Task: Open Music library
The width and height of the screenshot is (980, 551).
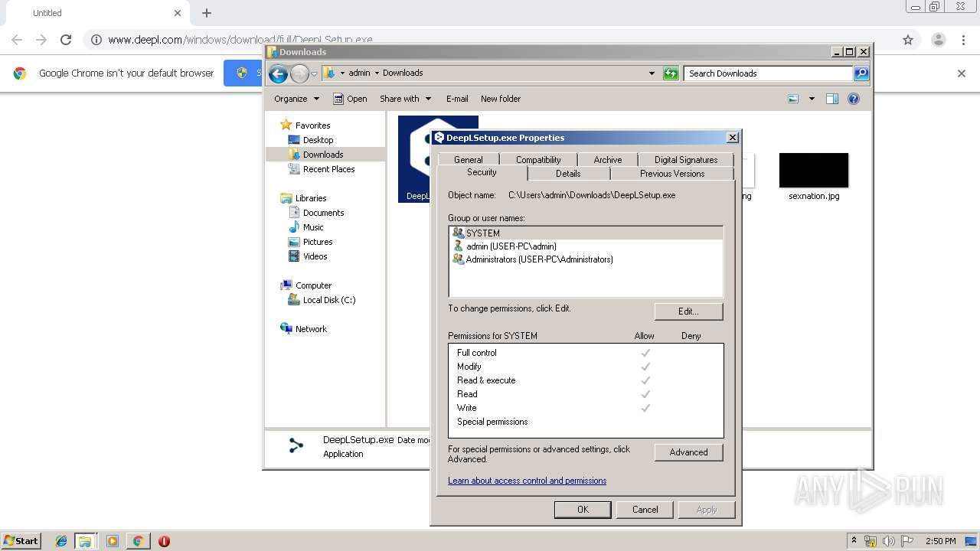Action: 313,227
